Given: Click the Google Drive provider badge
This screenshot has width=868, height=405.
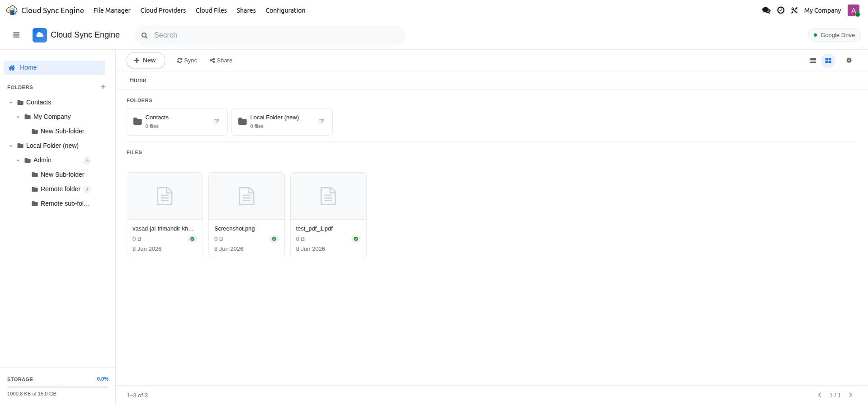Looking at the screenshot, I should click(x=834, y=35).
